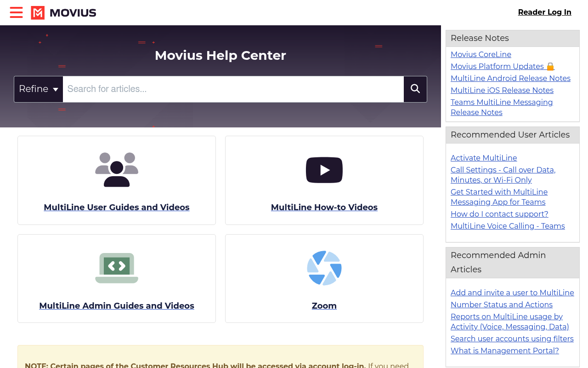This screenshot has height=368, width=588.
Task: Click the How-to Videos play icon
Action: [324, 170]
